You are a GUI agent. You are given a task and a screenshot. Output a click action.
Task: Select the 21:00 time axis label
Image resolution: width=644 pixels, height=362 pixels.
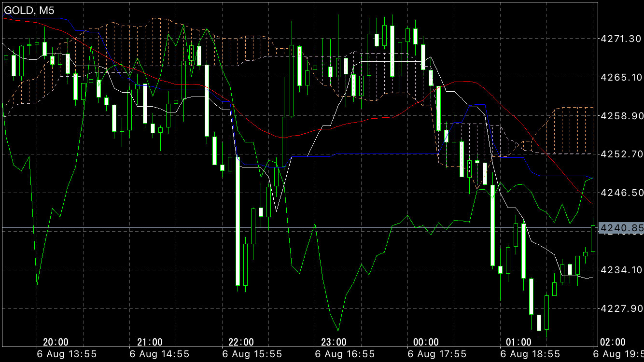pos(150,342)
